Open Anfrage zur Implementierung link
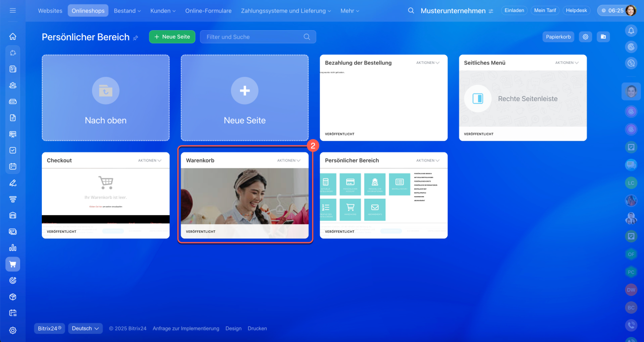 tap(186, 328)
